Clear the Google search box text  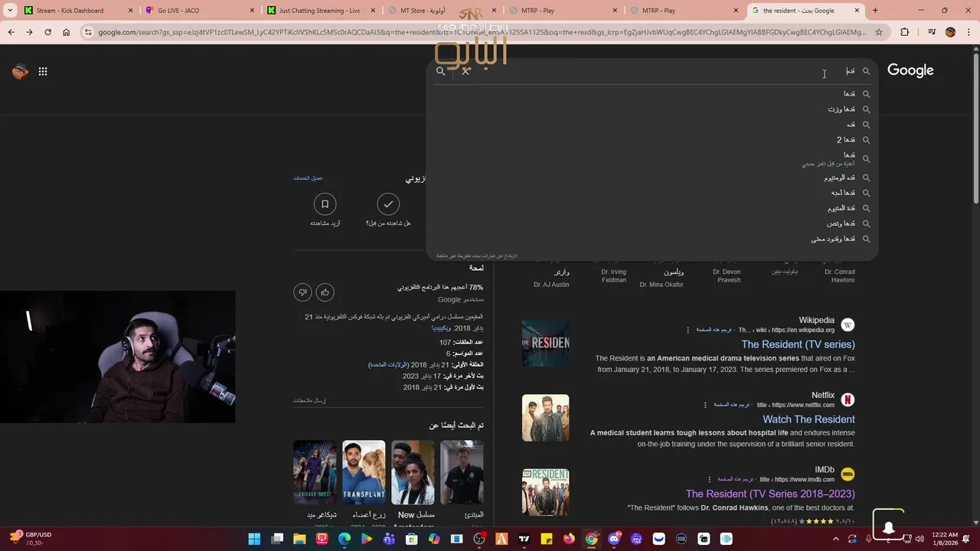(465, 71)
